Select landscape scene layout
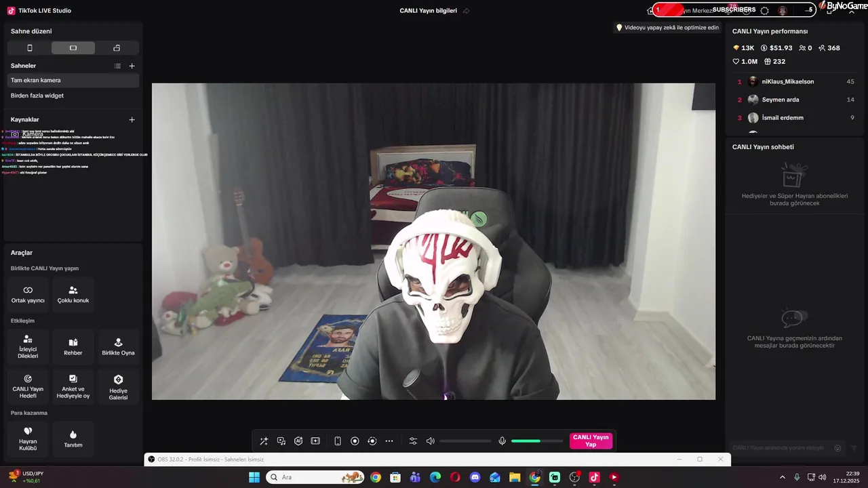Screen dimensions: 868x488 pyautogui.click(x=73, y=48)
